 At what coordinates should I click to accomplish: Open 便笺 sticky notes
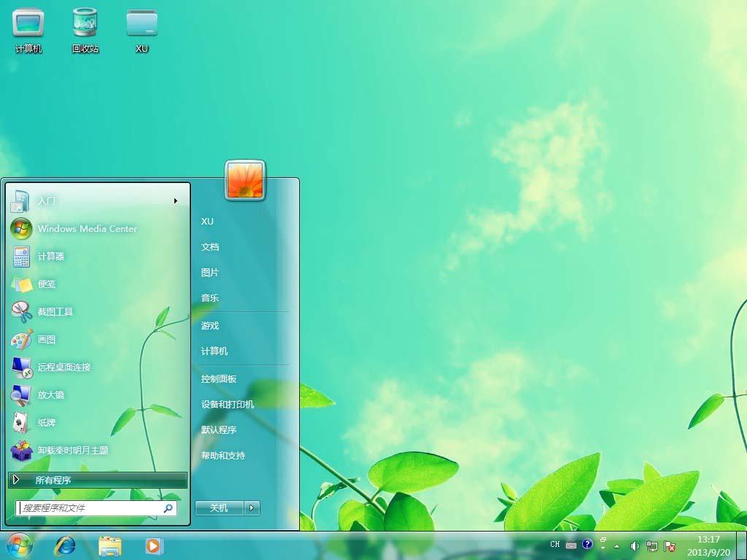(x=47, y=284)
